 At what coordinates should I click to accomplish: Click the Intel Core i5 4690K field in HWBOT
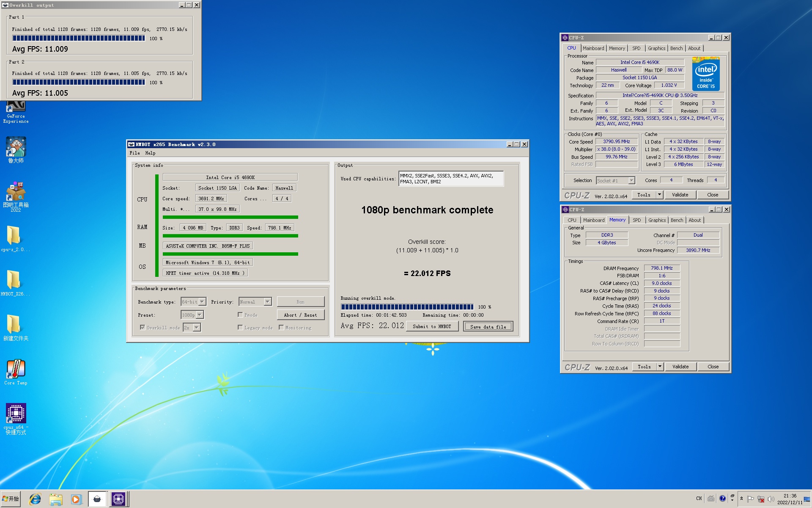coord(230,177)
